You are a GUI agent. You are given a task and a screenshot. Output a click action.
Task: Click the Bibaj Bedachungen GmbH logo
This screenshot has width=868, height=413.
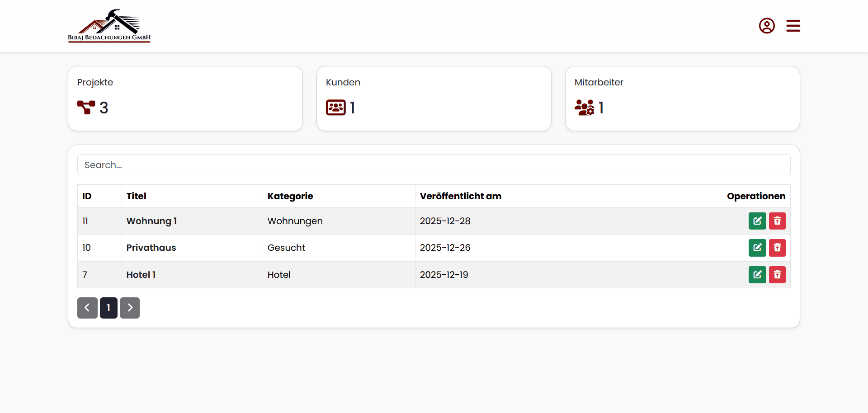[109, 26]
